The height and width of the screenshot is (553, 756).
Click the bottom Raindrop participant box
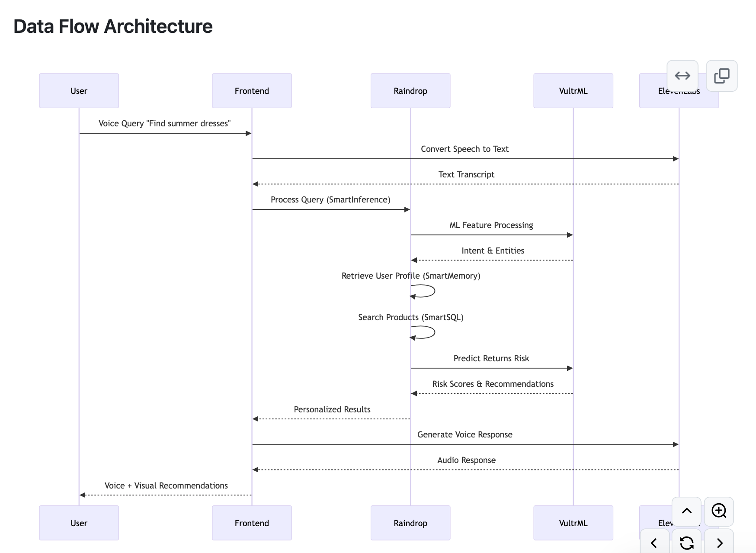(x=410, y=523)
